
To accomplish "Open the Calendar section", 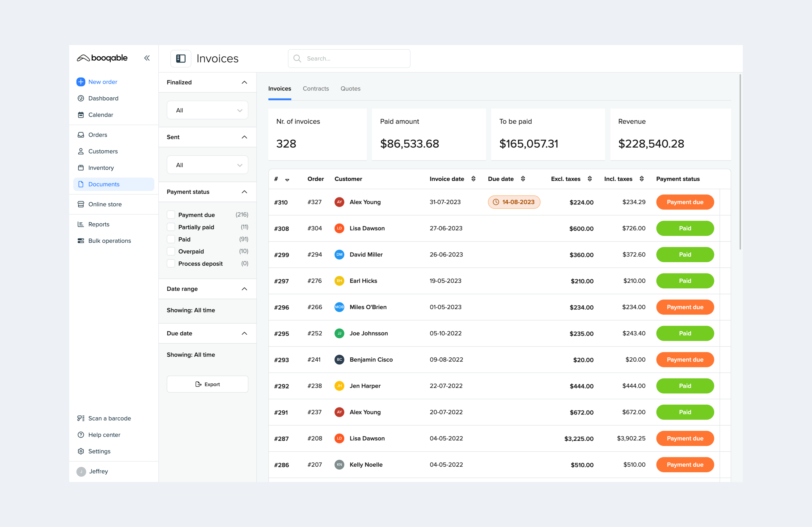I will click(x=100, y=115).
